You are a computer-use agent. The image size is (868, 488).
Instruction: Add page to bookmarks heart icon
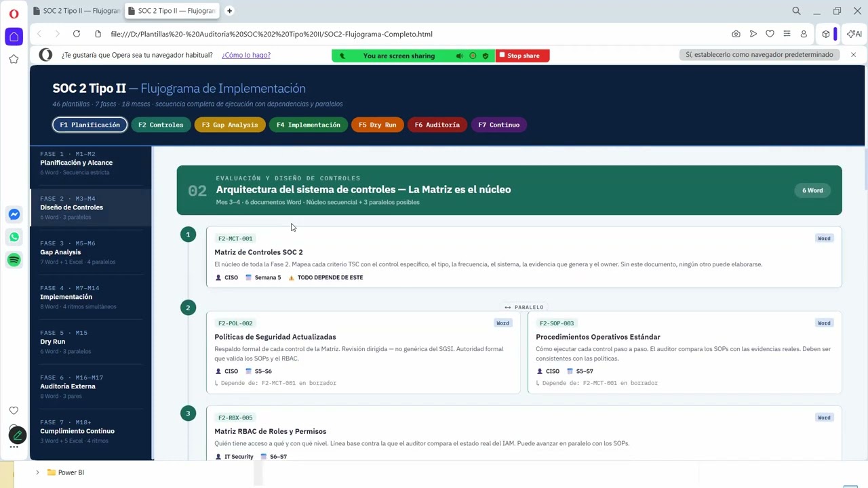[x=770, y=34]
